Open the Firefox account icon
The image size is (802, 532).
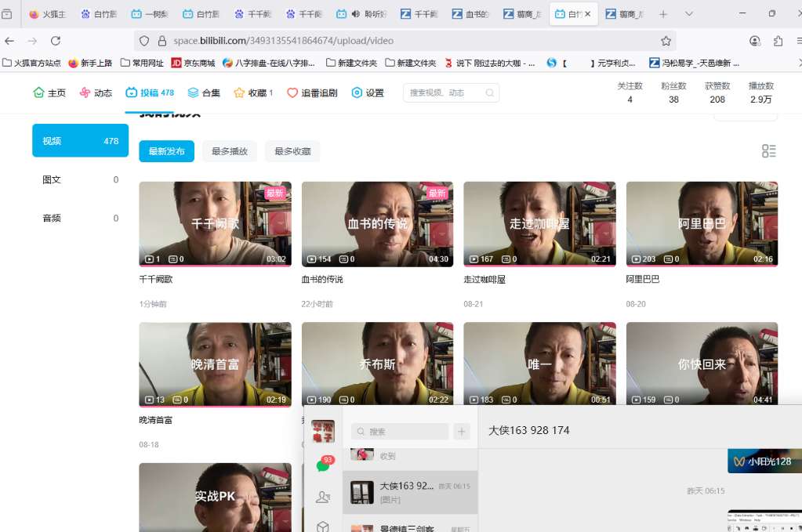[754, 41]
